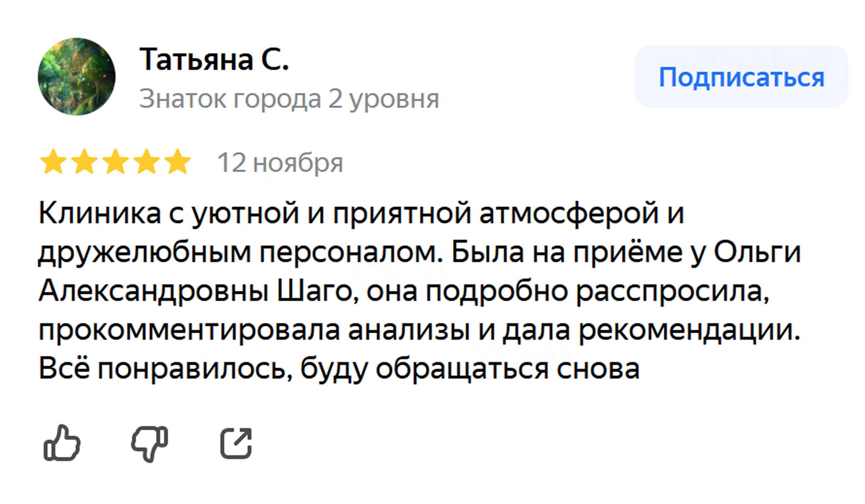
Task: Click the first rating star
Action: [x=54, y=162]
